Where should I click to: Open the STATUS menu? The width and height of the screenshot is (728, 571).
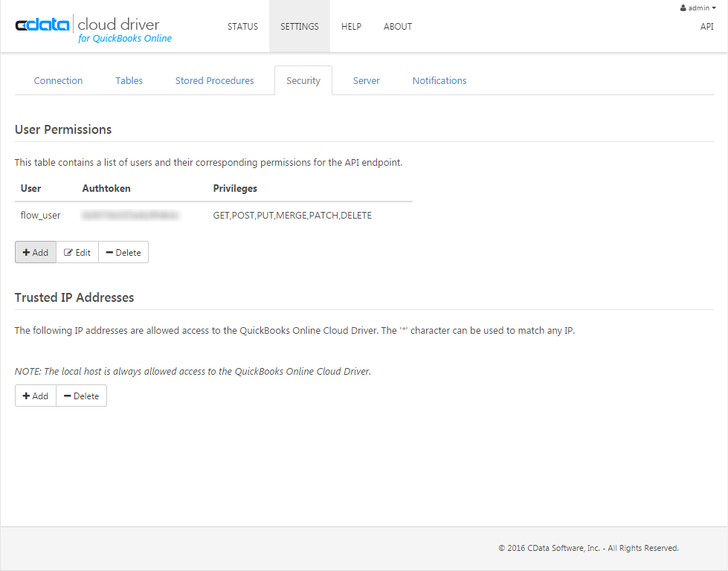[x=242, y=27]
